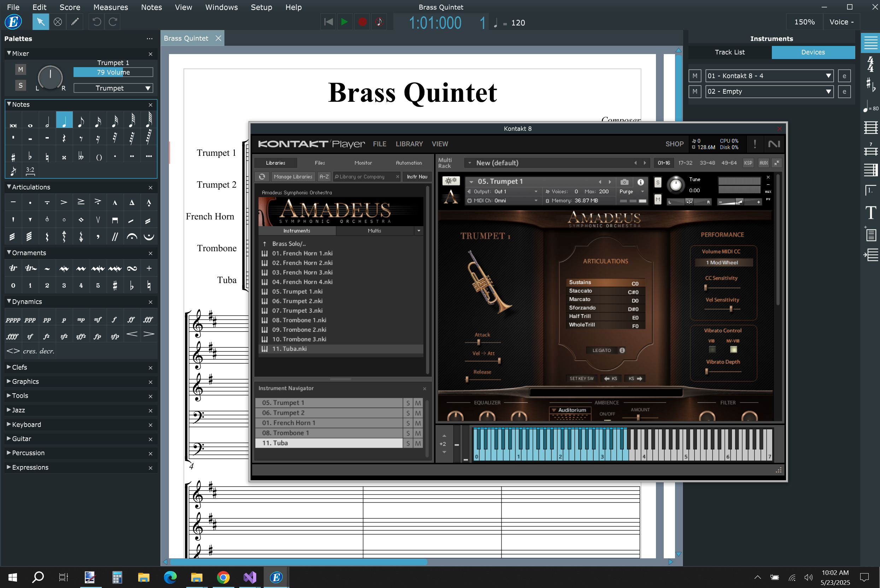Choose the sharp accidental in Notes palette

pos(13,157)
